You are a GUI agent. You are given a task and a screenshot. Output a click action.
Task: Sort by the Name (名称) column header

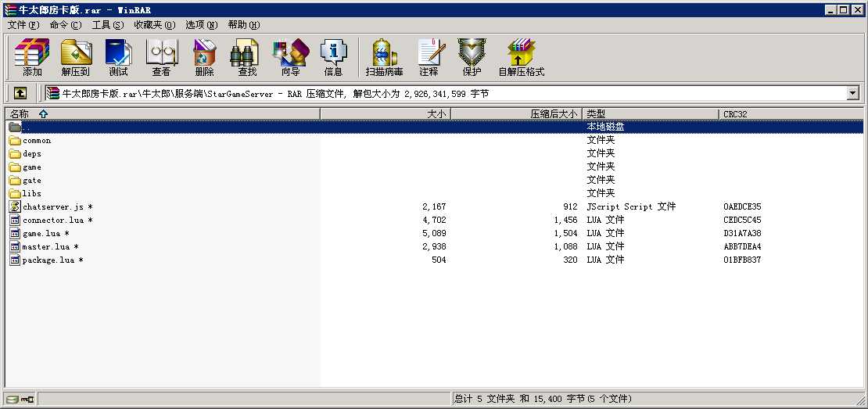pyautogui.click(x=163, y=114)
